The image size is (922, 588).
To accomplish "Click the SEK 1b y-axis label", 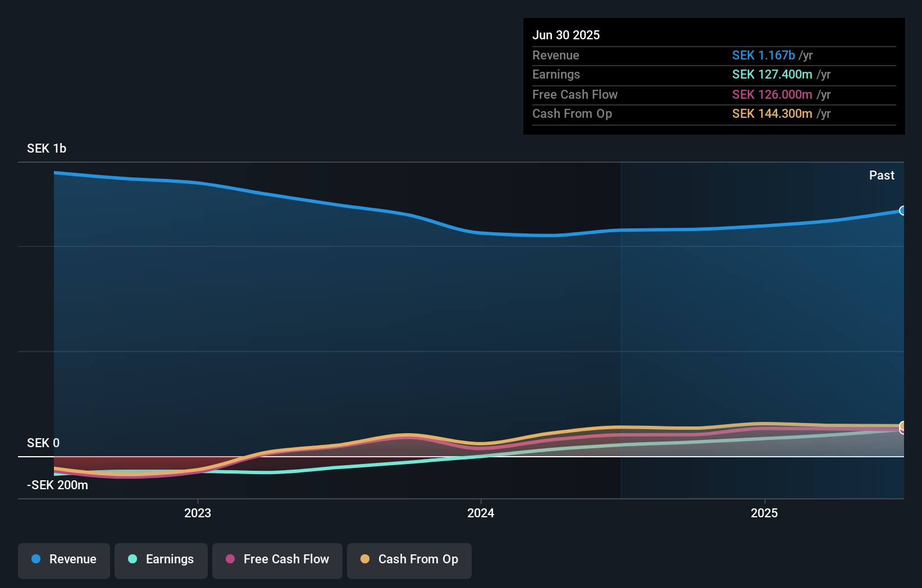I will [x=47, y=148].
